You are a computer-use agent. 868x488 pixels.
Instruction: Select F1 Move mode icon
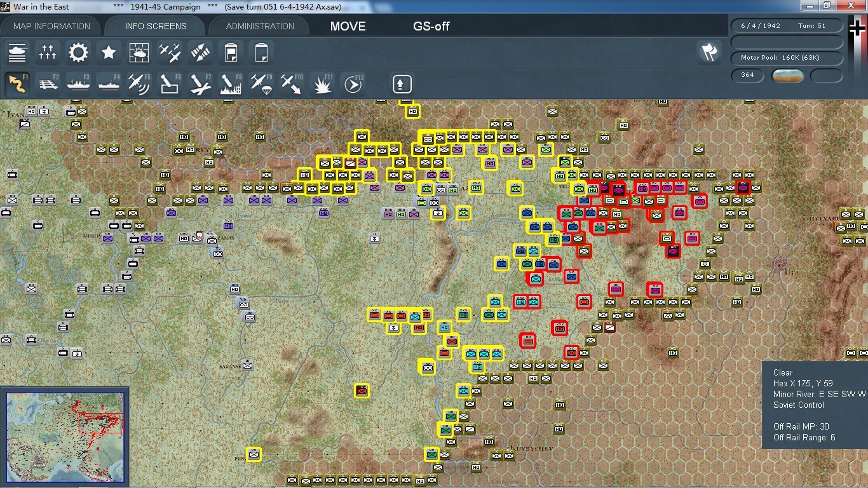(17, 84)
